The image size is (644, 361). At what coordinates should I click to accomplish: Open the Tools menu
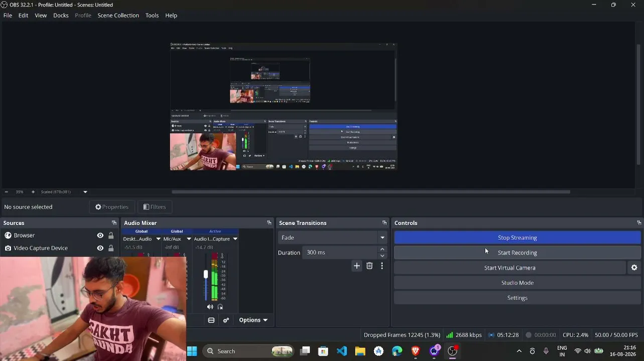[152, 16]
